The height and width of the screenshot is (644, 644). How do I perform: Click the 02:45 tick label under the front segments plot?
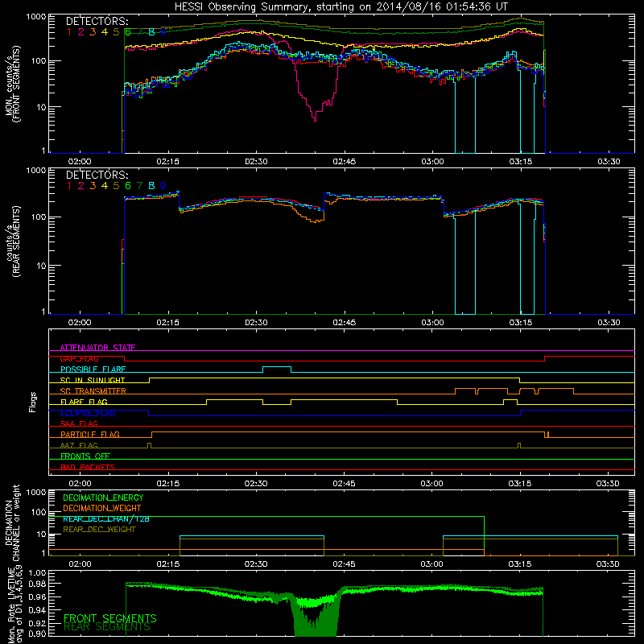coord(345,162)
